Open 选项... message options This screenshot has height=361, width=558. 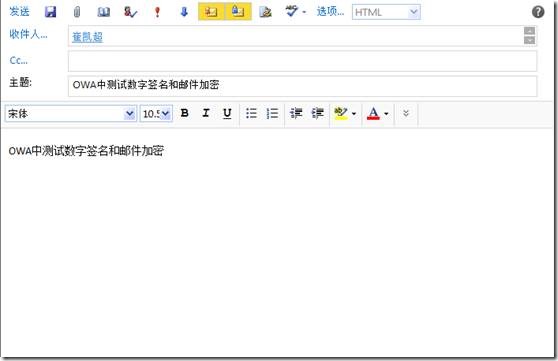[330, 12]
